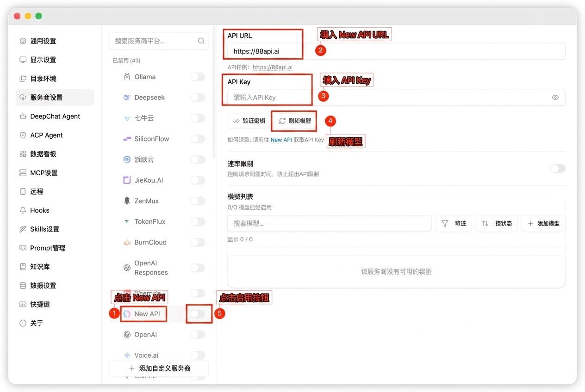Click the Deepseek provider icon
Viewport: 585px width, 392px height.
(127, 98)
